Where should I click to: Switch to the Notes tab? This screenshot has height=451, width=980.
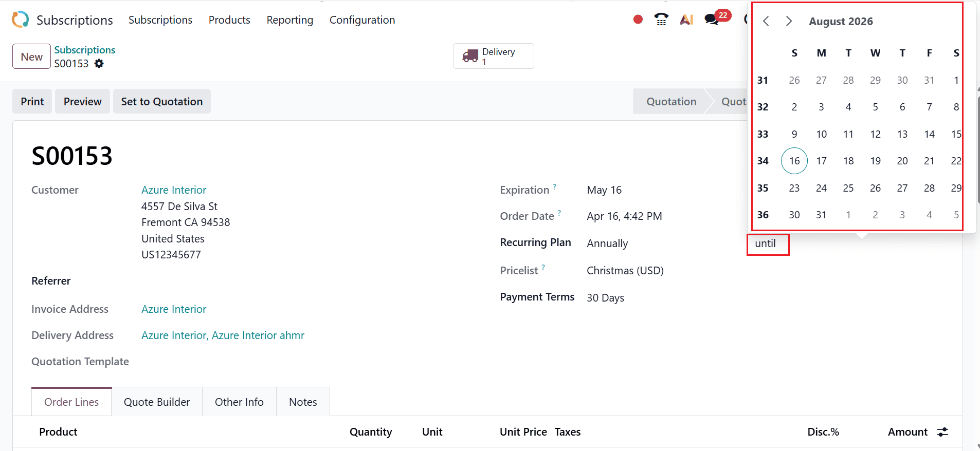(x=303, y=402)
